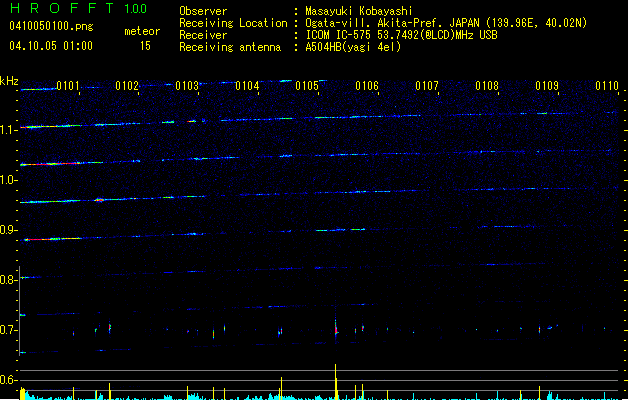
Task: Click the kHz axis unit label
Action: (x=9, y=81)
